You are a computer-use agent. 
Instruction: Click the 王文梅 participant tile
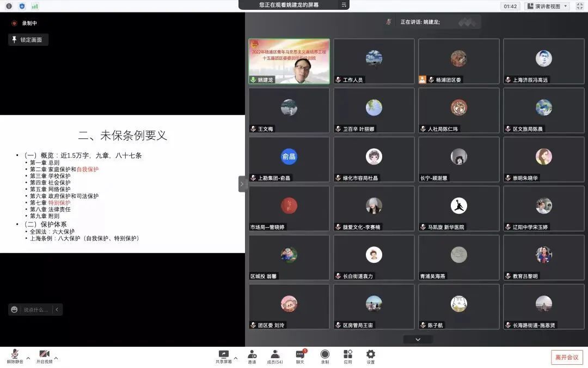(289, 110)
